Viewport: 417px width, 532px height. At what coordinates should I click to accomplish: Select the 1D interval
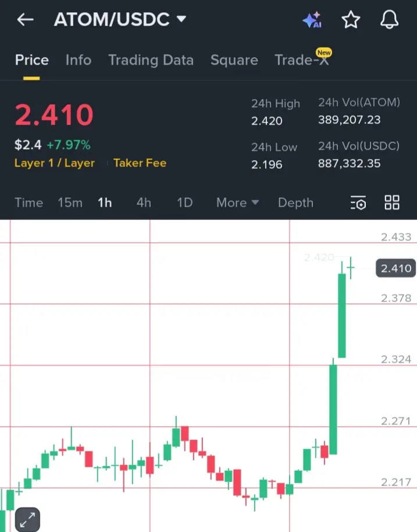[x=185, y=203]
